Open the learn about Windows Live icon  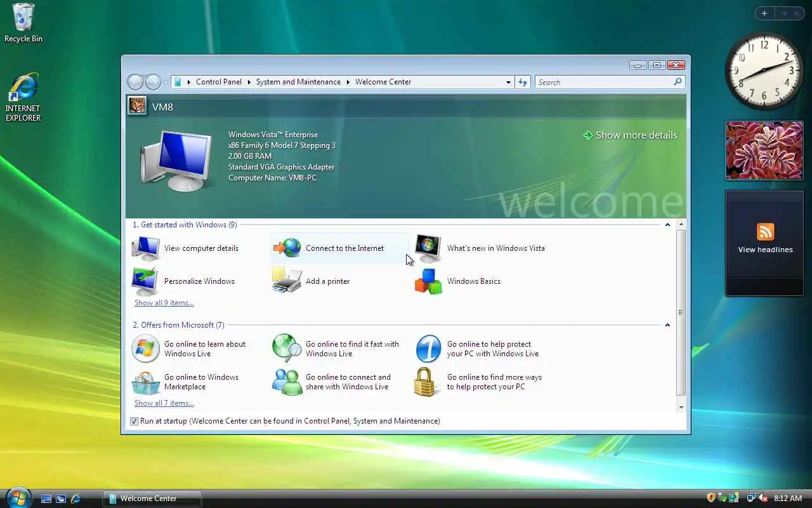(x=145, y=349)
